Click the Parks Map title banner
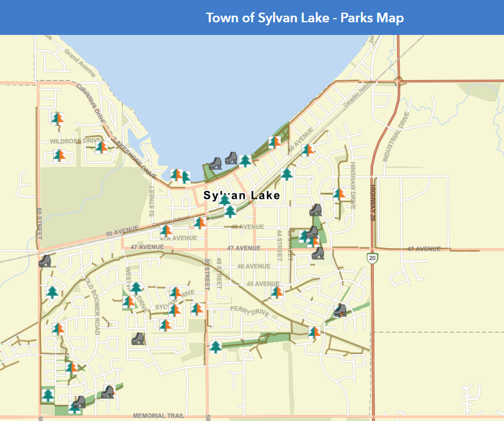 tap(305, 18)
